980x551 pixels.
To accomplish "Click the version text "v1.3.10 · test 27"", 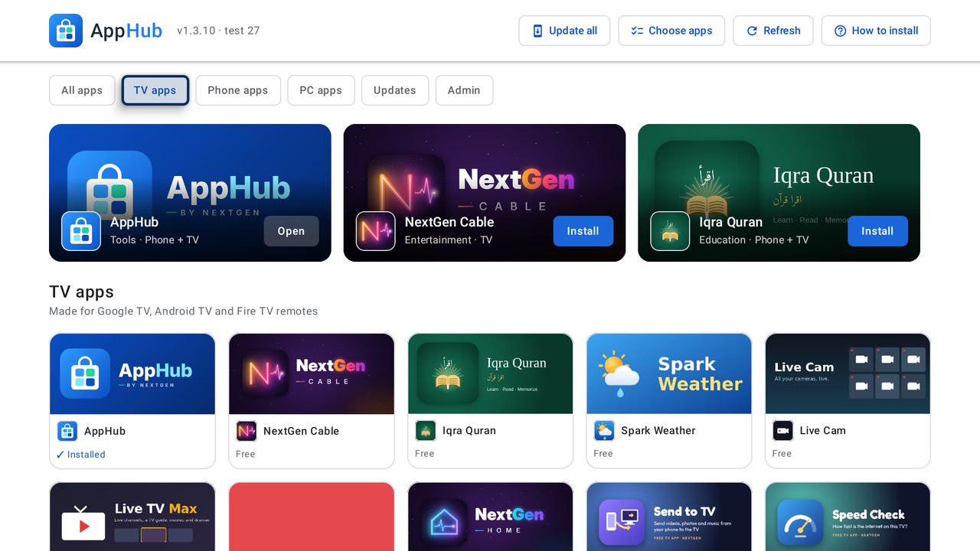I will [x=218, y=31].
